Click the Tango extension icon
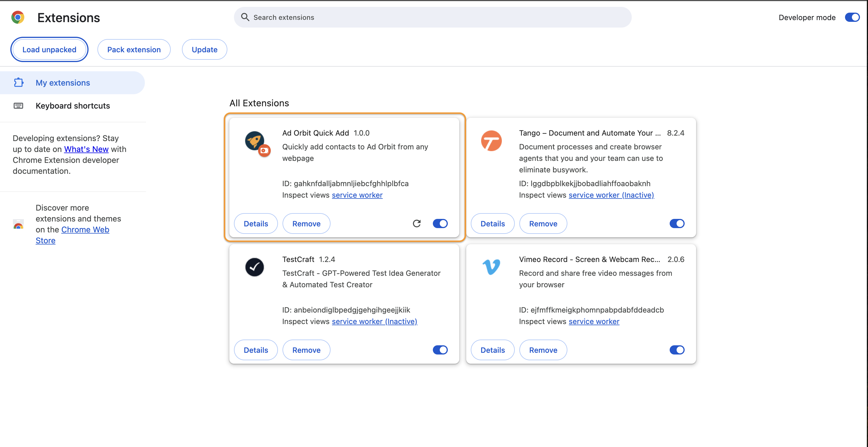This screenshot has width=868, height=447. tap(491, 141)
